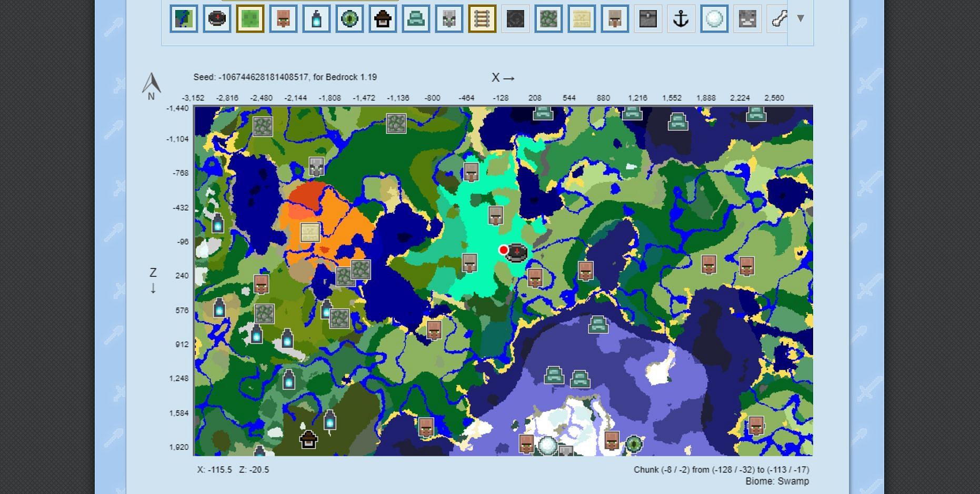Click the second villager icon in the toolbar
The width and height of the screenshot is (980, 494).
click(x=615, y=19)
